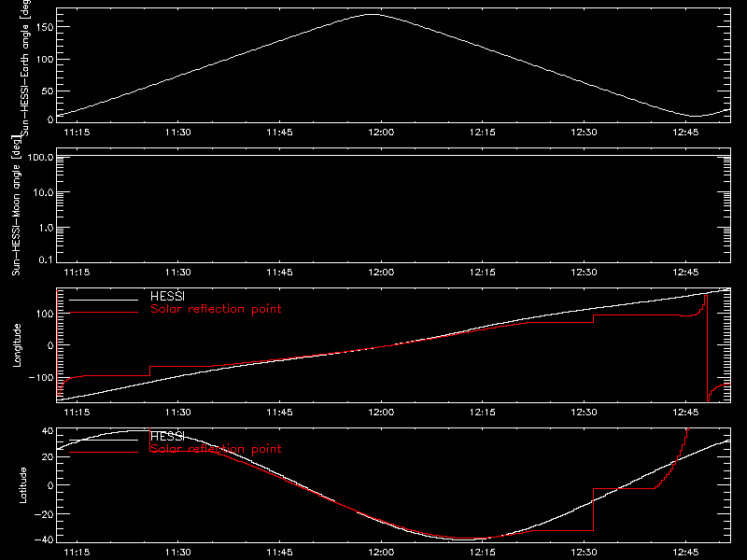The height and width of the screenshot is (560, 747).
Task: Click the 100 tick on Longitude axis
Action: coord(44,314)
